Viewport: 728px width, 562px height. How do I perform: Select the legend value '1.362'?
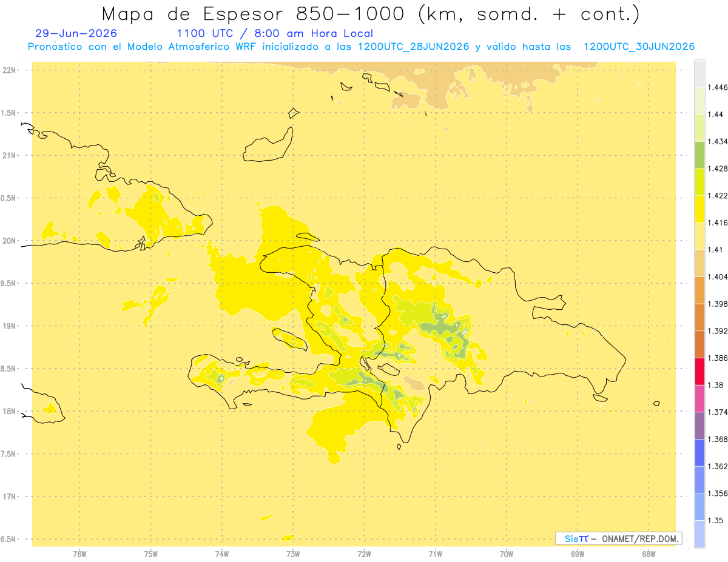[718, 466]
